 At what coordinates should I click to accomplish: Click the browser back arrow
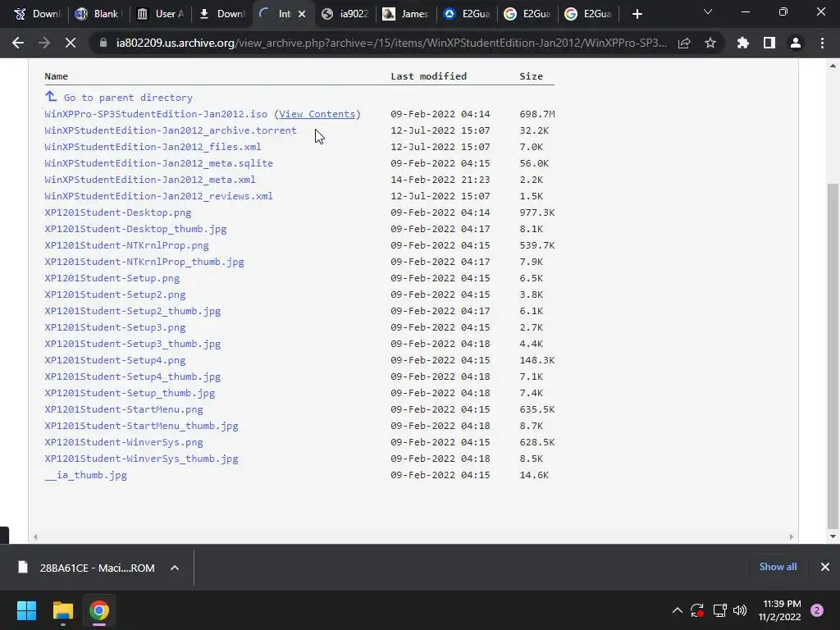18,43
